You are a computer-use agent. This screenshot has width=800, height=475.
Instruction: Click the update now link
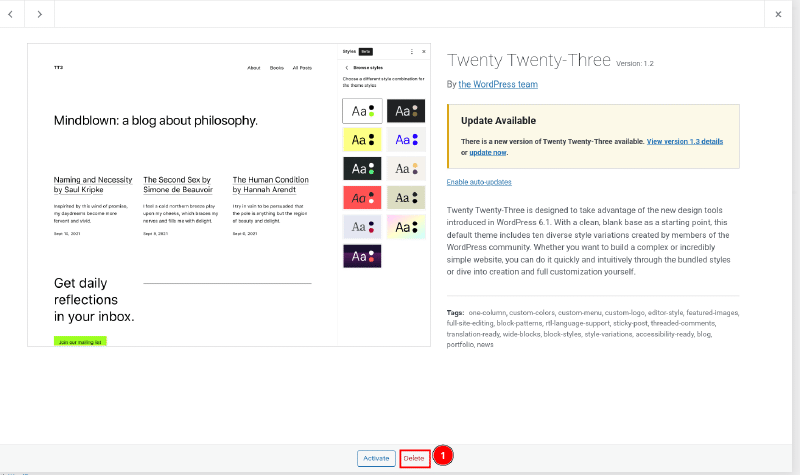click(x=489, y=153)
